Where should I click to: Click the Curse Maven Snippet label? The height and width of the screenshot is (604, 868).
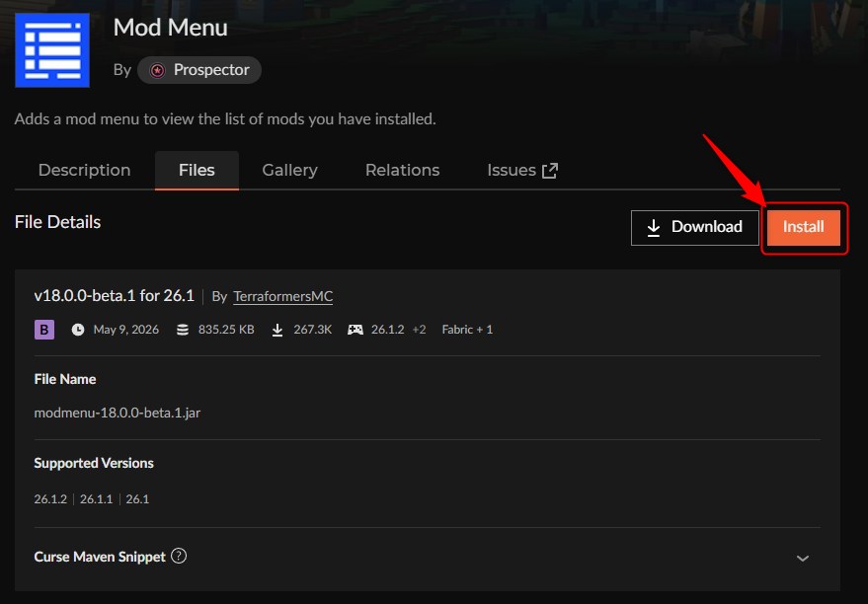point(100,557)
